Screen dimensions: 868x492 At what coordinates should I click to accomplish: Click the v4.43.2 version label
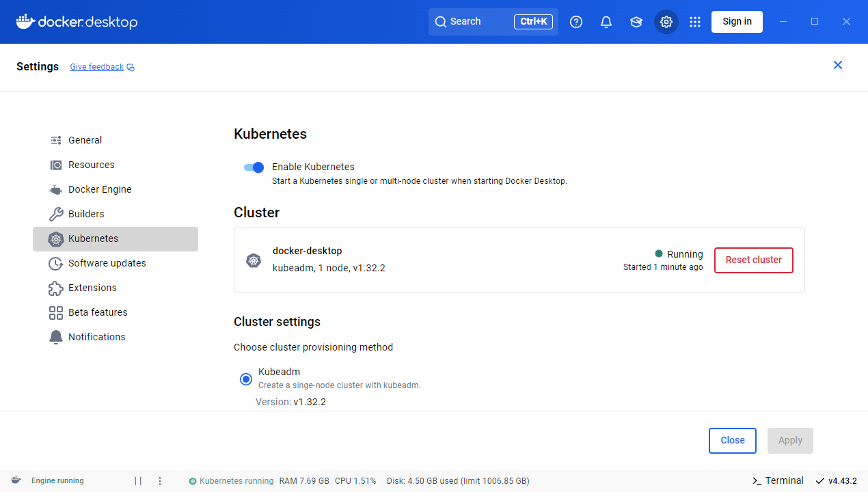843,481
